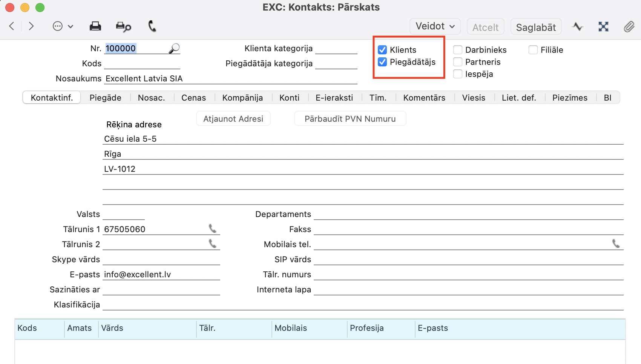Screen dimensions: 641x364
Task: Enable the Darbinieks checkbox
Action: click(458, 50)
